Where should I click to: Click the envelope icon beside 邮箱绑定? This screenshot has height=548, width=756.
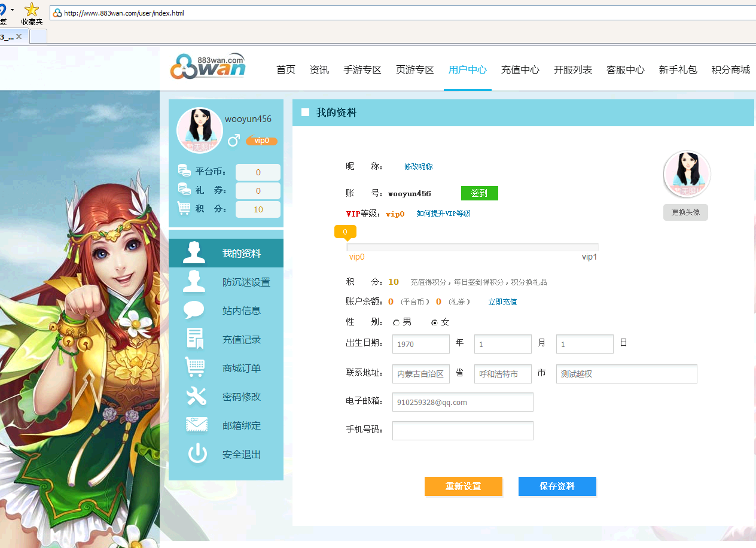tap(197, 425)
